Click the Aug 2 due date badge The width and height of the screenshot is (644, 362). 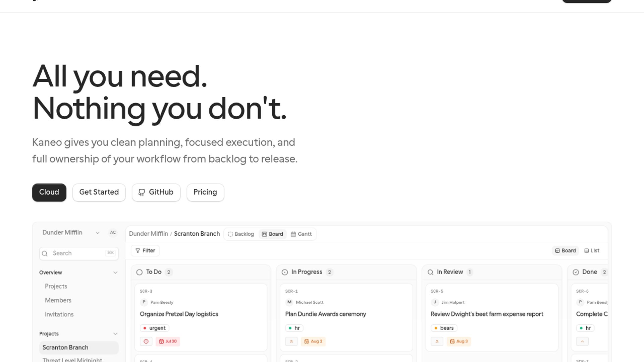[313, 342]
